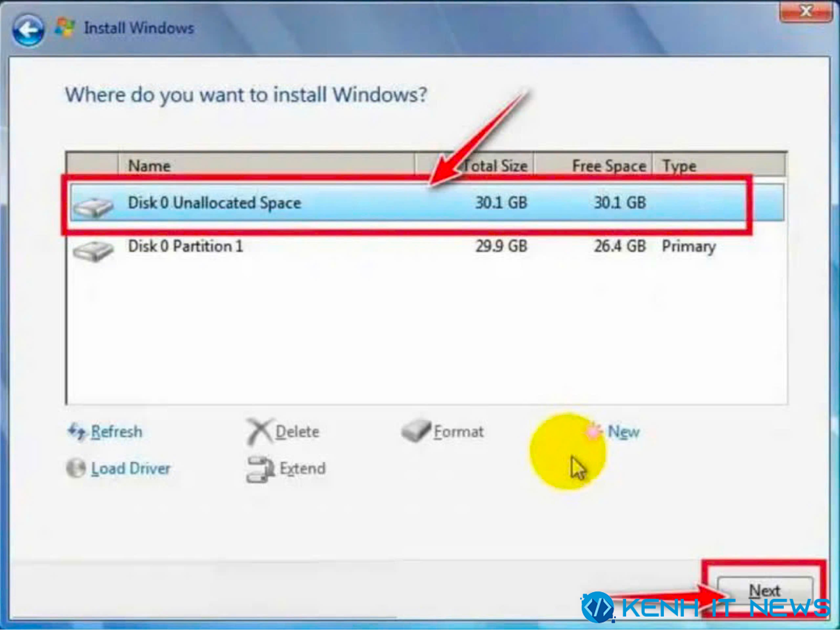Screen dimensions: 840x630
Task: Choose the Format link
Action: pos(458,432)
